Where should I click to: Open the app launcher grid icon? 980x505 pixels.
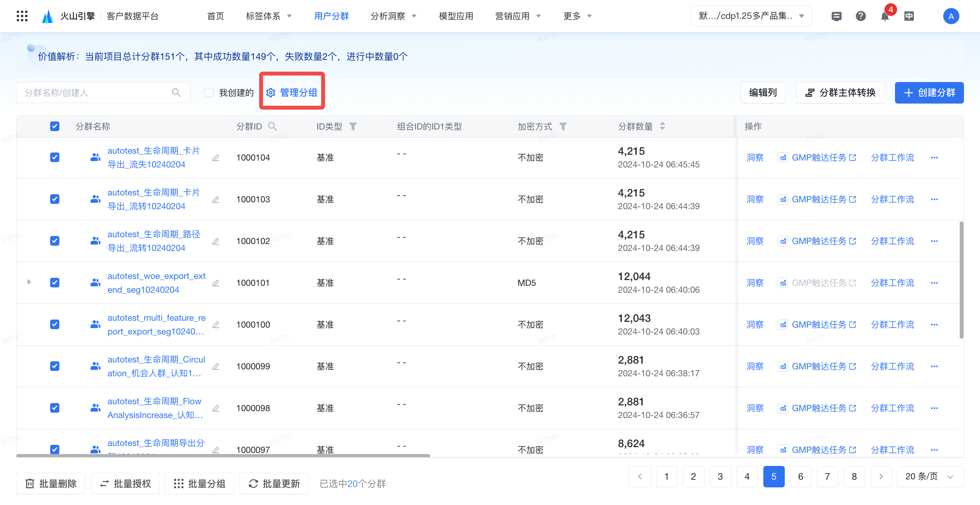pos(22,16)
